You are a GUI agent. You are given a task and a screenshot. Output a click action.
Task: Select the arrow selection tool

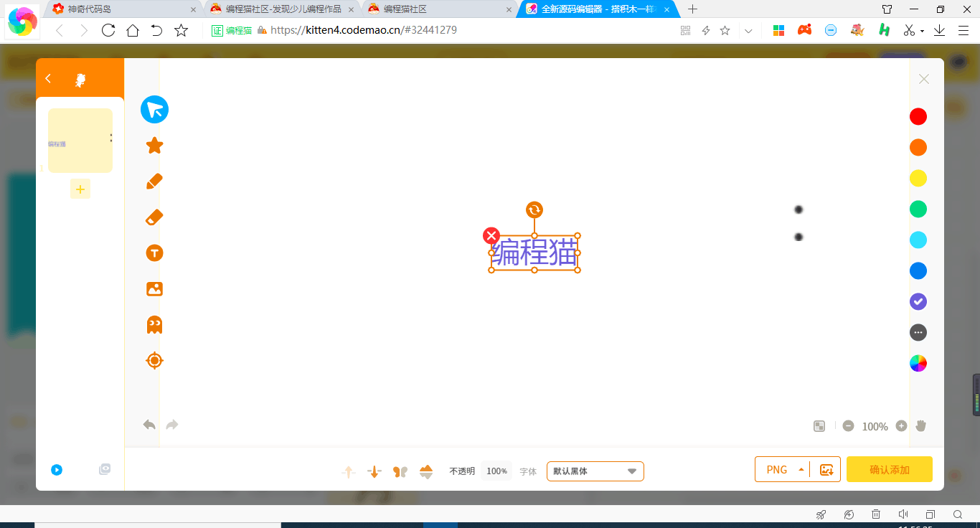tap(154, 110)
